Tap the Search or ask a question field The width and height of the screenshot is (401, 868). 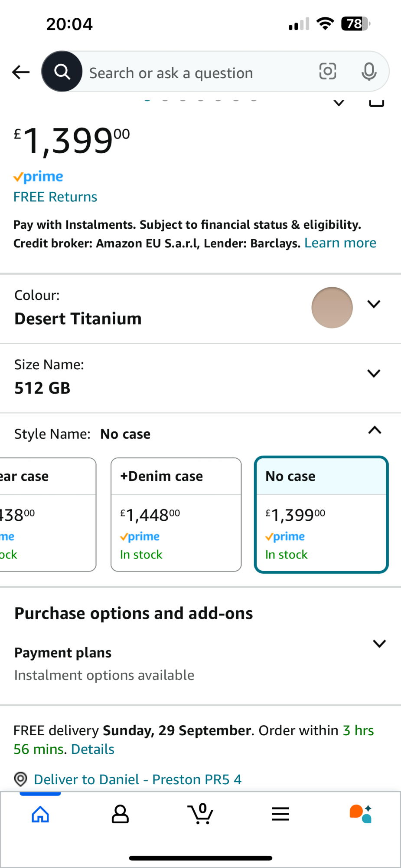tap(195, 73)
